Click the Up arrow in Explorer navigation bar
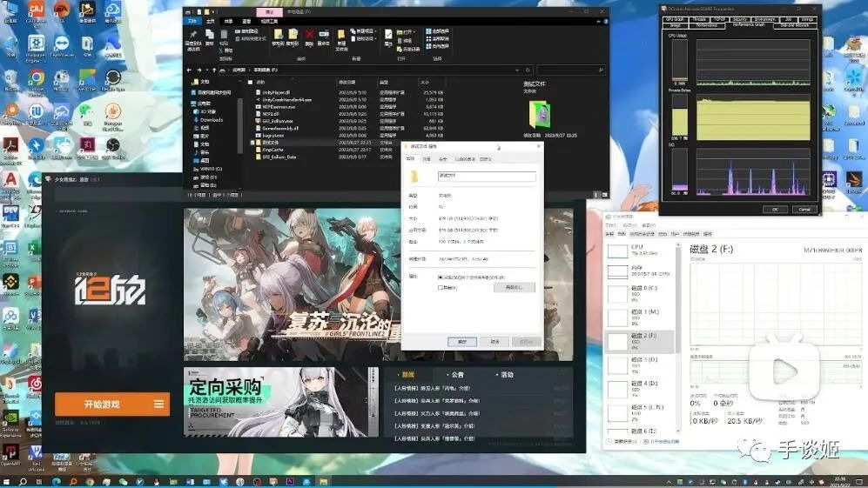Viewport: 868px width, 488px height. 214,70
